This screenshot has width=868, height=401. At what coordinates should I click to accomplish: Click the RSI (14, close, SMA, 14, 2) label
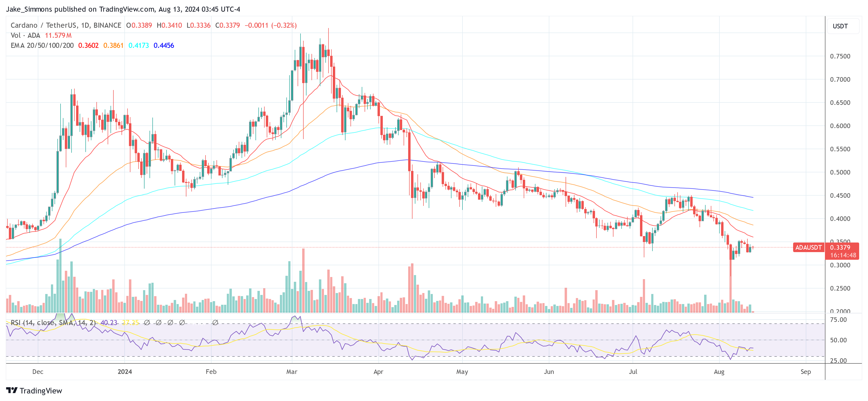[x=53, y=323]
